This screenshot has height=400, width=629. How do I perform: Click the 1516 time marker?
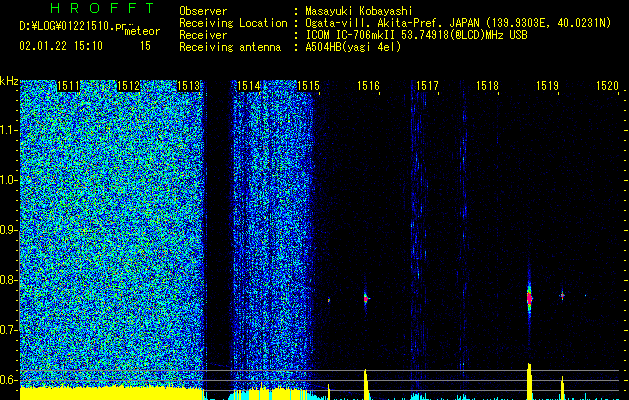point(368,85)
